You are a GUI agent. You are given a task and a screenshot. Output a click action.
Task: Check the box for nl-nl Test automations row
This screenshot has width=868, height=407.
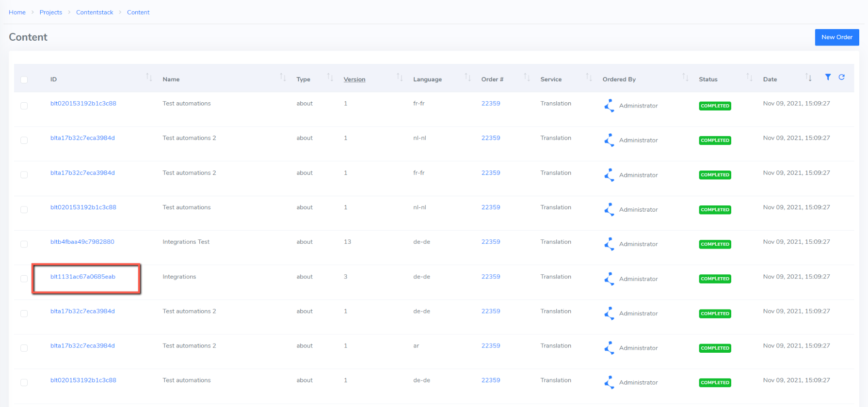(24, 209)
